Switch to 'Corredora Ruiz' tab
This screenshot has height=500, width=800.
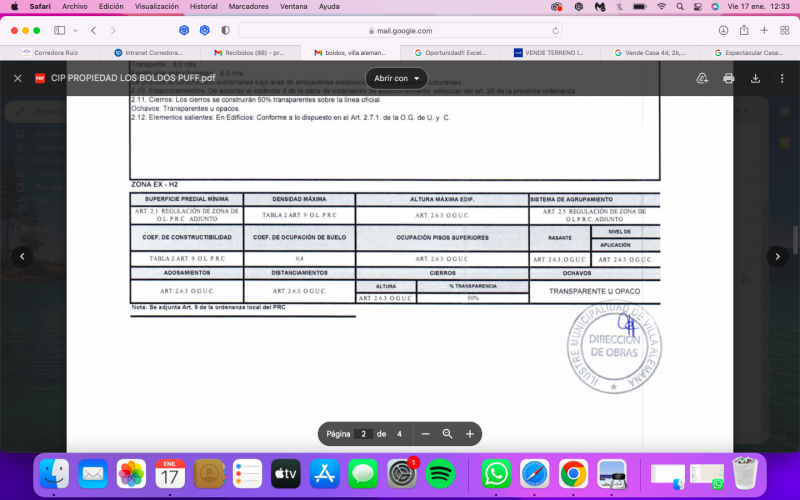tap(50, 53)
